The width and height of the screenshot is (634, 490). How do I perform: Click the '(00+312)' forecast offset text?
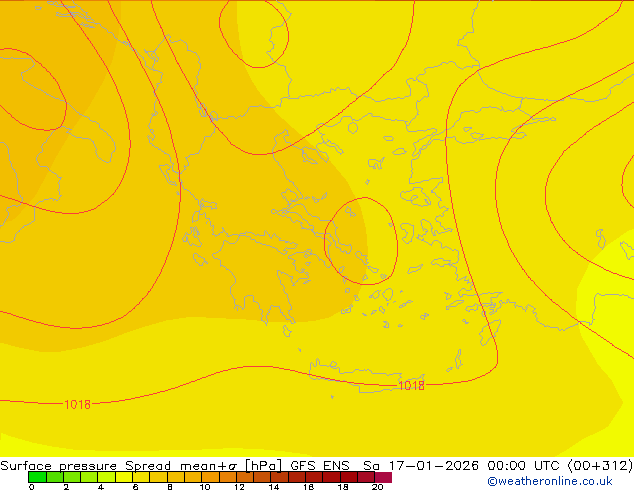[600, 466]
